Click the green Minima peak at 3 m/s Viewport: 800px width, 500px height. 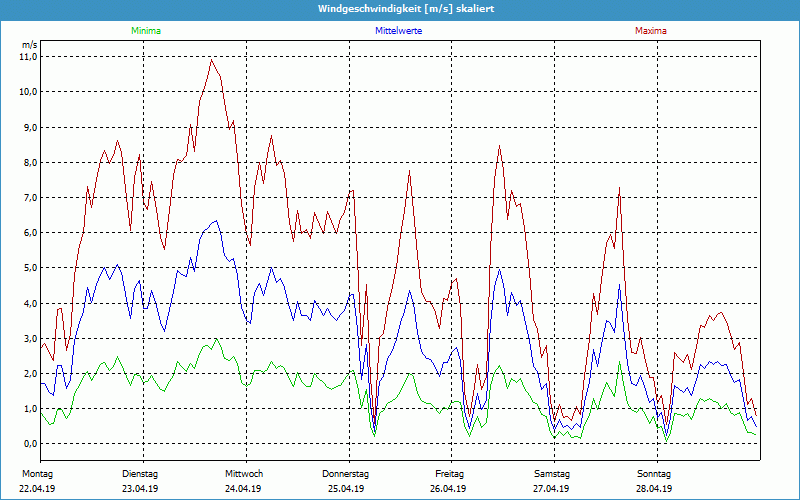[216, 339]
